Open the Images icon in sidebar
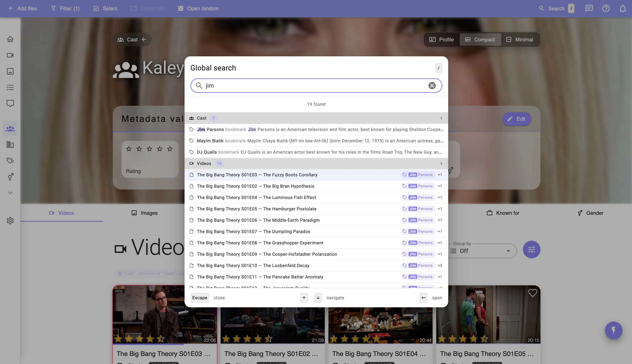Viewport: 632px width, 364px height. click(x=10, y=72)
